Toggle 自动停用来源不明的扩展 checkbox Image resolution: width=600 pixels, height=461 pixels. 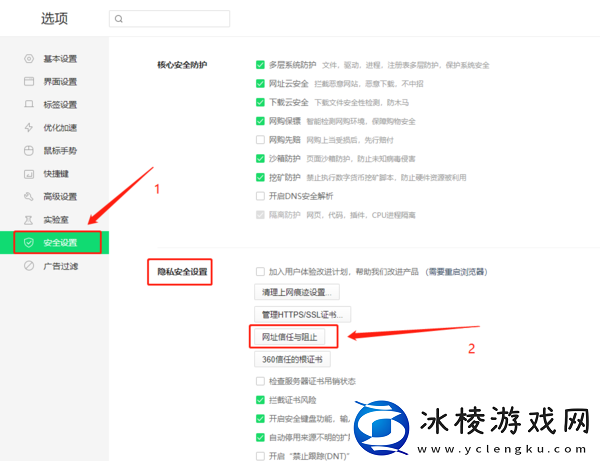(260, 437)
